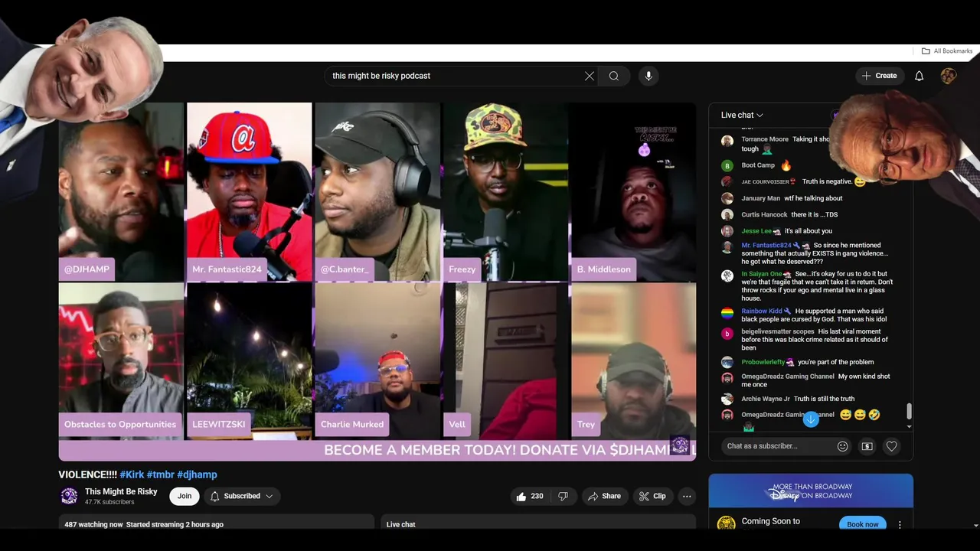Open the emoji picker in chat

[x=843, y=446]
